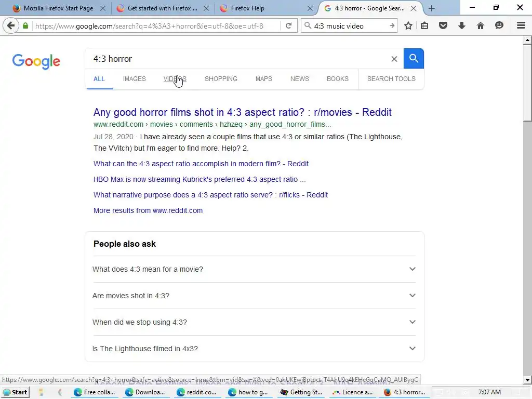Screen dimensions: 532x399
Task: Expand 'Are movies shot in 4:3?' question
Action: click(x=254, y=296)
